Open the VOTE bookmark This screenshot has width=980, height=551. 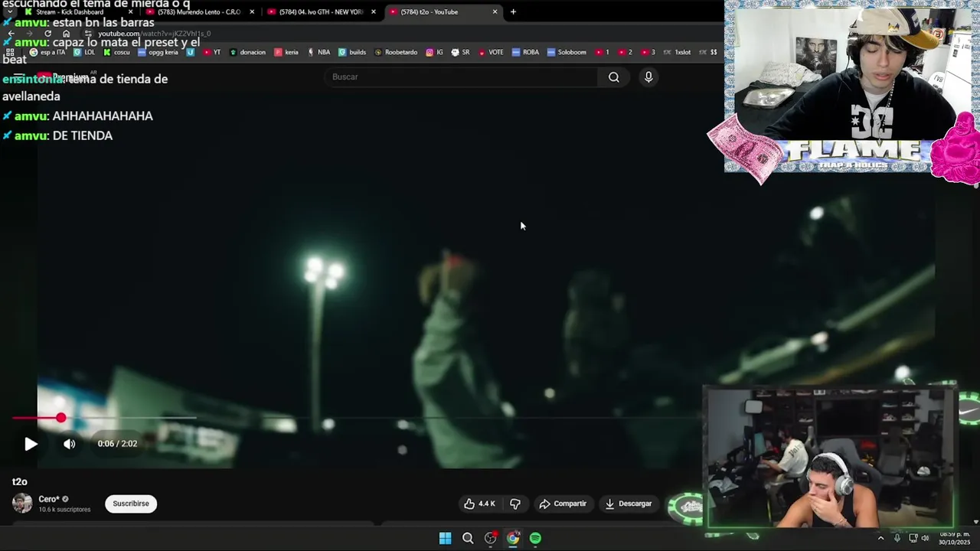tap(491, 52)
